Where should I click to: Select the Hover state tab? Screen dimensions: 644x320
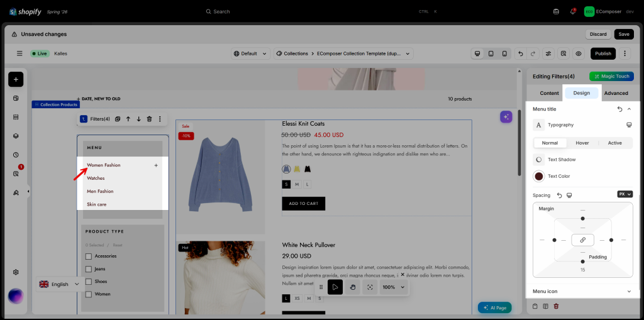pyautogui.click(x=582, y=143)
